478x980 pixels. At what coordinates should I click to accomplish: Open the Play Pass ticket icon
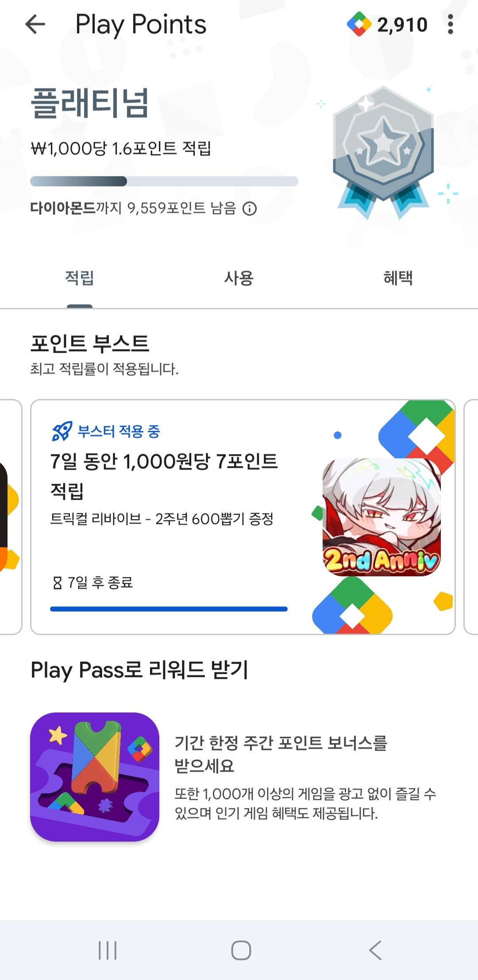pyautogui.click(x=95, y=777)
